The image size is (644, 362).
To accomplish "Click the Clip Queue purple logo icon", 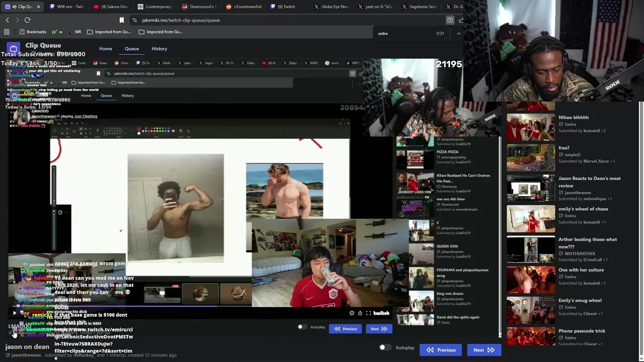I will click(x=13, y=48).
